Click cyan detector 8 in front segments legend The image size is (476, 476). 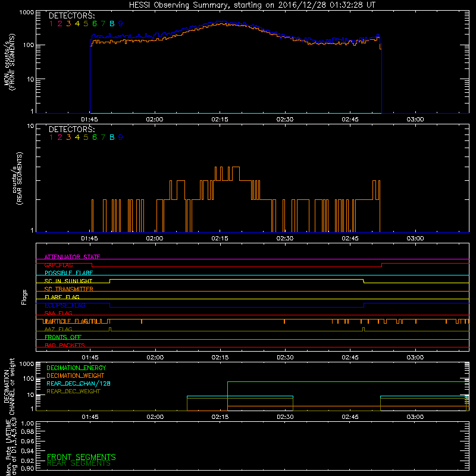coord(112,24)
